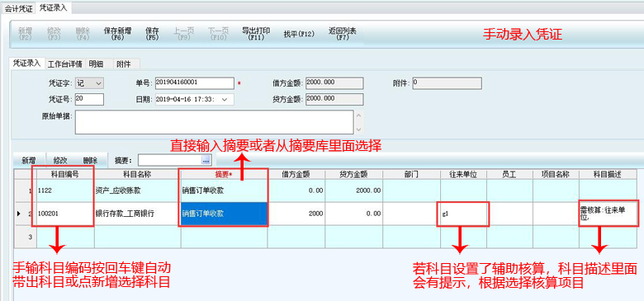Open the 附件 tab
The height and width of the screenshot is (301, 644).
click(x=123, y=64)
